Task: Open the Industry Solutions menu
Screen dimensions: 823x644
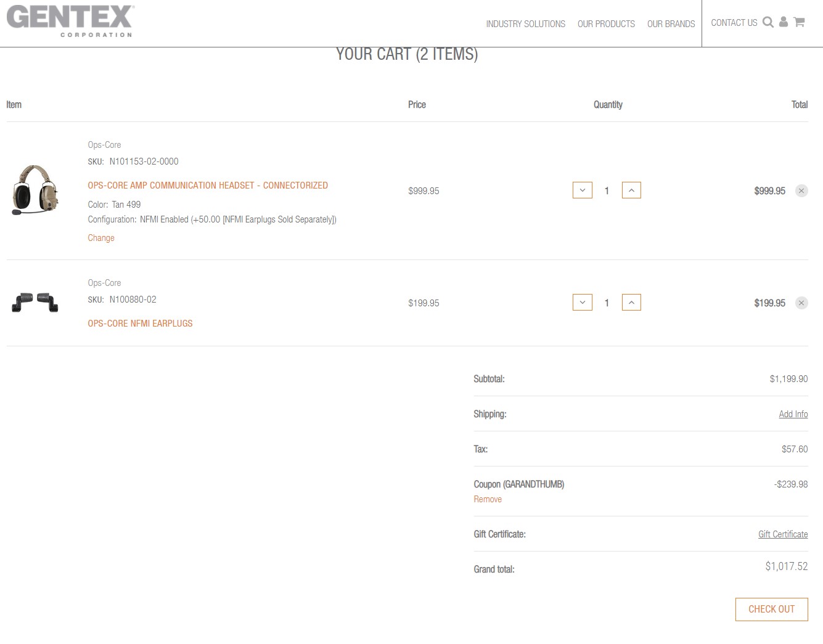Action: (525, 24)
